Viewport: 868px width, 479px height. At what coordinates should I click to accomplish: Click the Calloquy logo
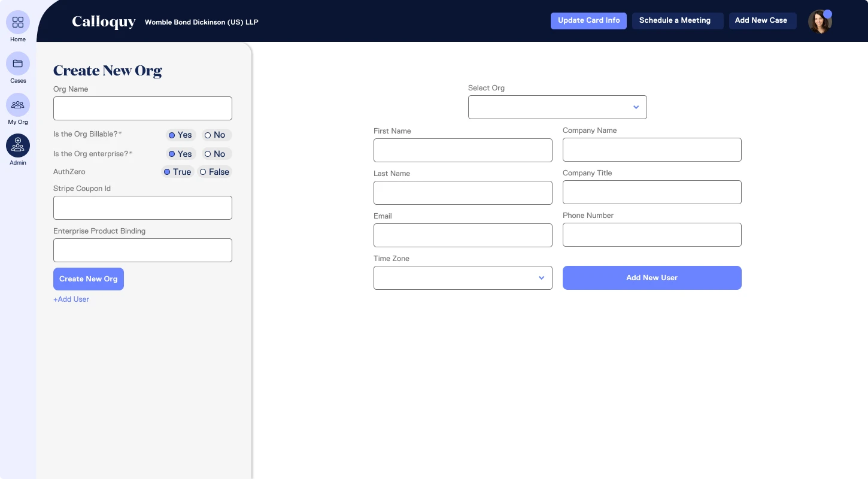pos(104,22)
